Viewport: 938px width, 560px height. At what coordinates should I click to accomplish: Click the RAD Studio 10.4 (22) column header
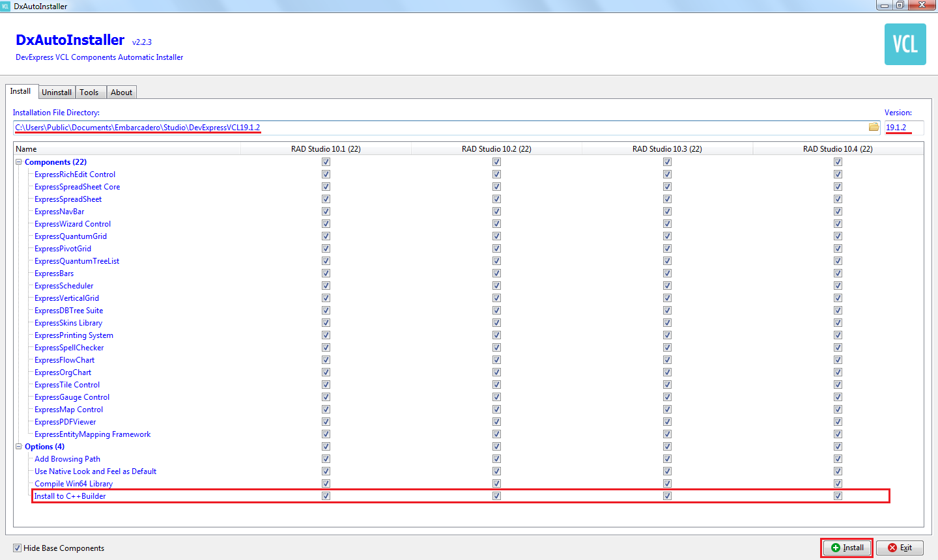tap(838, 149)
